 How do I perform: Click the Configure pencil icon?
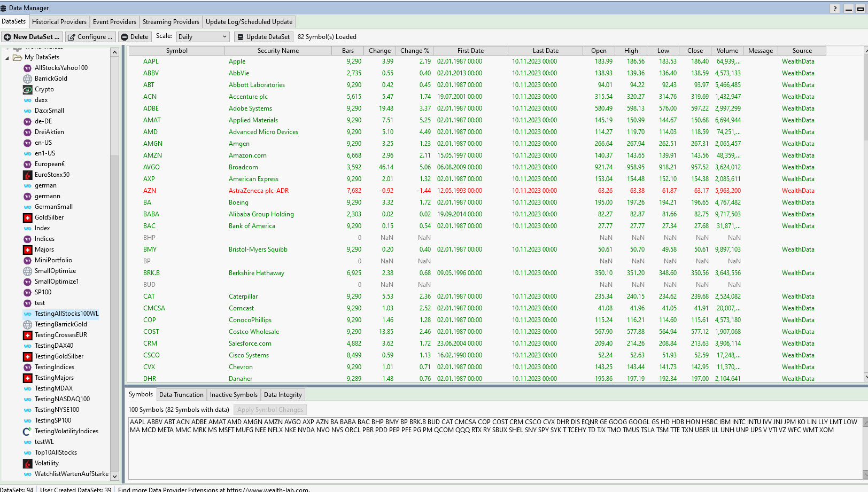[71, 37]
